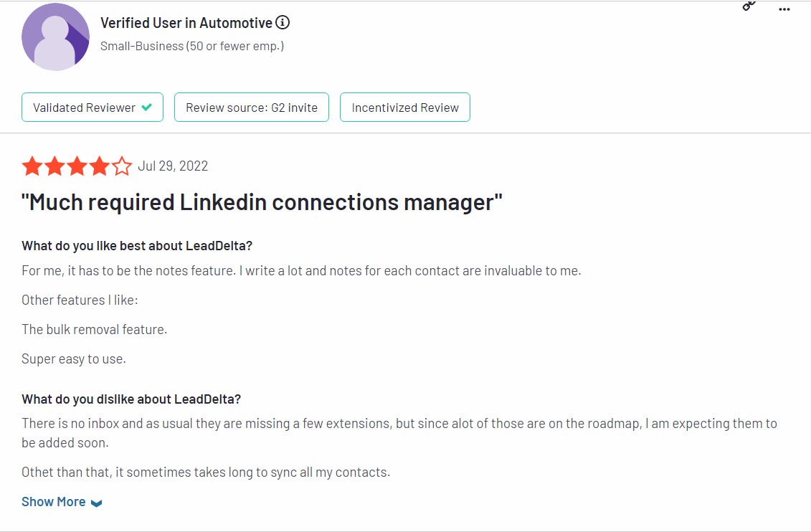Expand the review with the Show More chevron
The image size is (811, 532).
coord(95,501)
